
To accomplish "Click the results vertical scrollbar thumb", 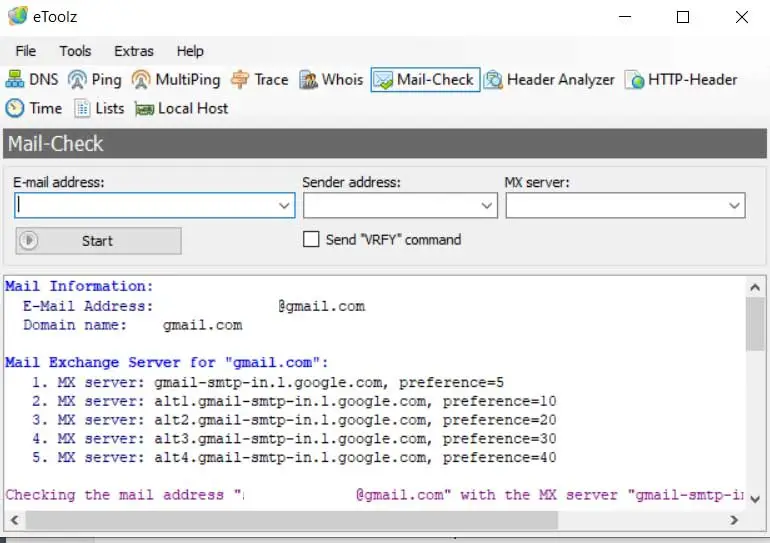I will [755, 324].
